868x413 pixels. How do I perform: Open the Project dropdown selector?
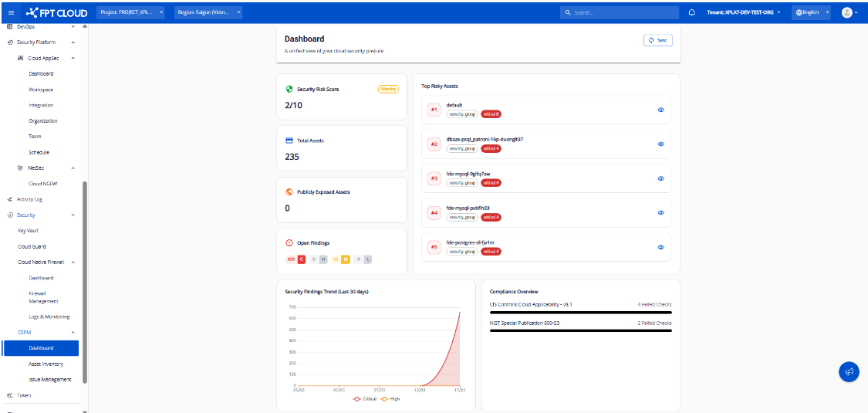(x=131, y=12)
